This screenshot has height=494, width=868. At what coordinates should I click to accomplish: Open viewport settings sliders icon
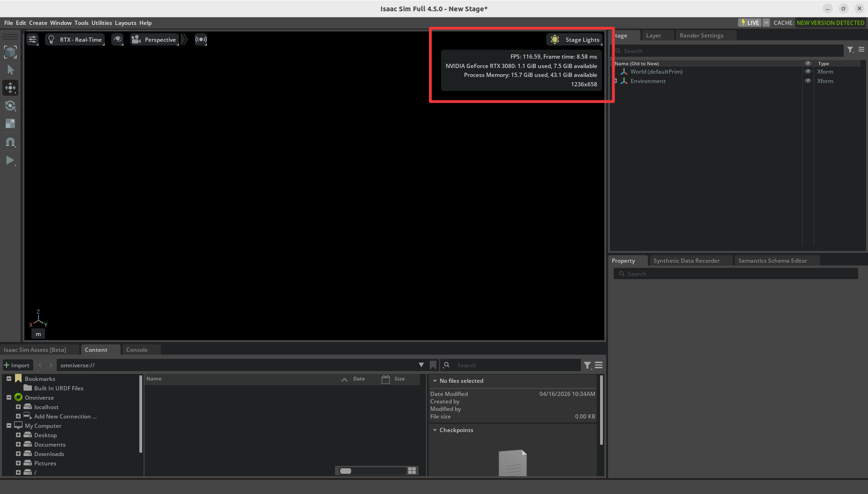coord(32,39)
